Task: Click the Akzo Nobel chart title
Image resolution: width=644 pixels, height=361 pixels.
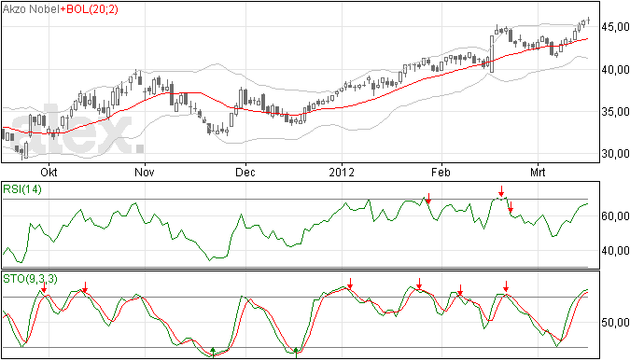Action: coord(31,9)
